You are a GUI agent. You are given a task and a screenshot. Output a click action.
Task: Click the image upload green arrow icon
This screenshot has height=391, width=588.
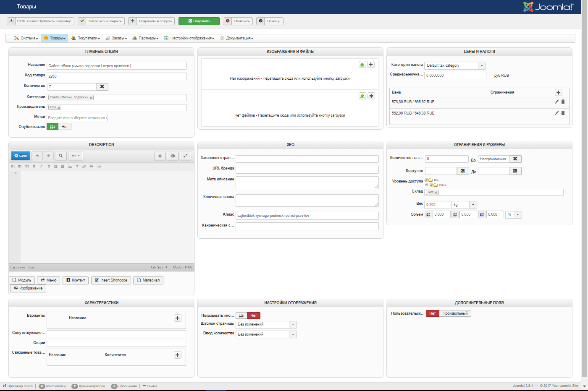pyautogui.click(x=362, y=65)
